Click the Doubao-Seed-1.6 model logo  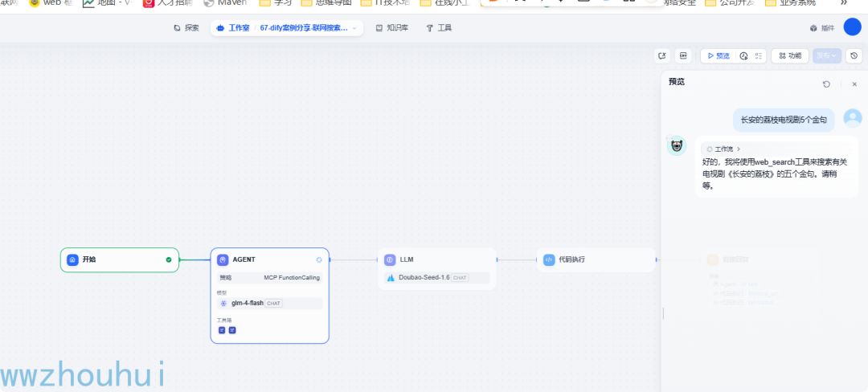click(x=391, y=278)
